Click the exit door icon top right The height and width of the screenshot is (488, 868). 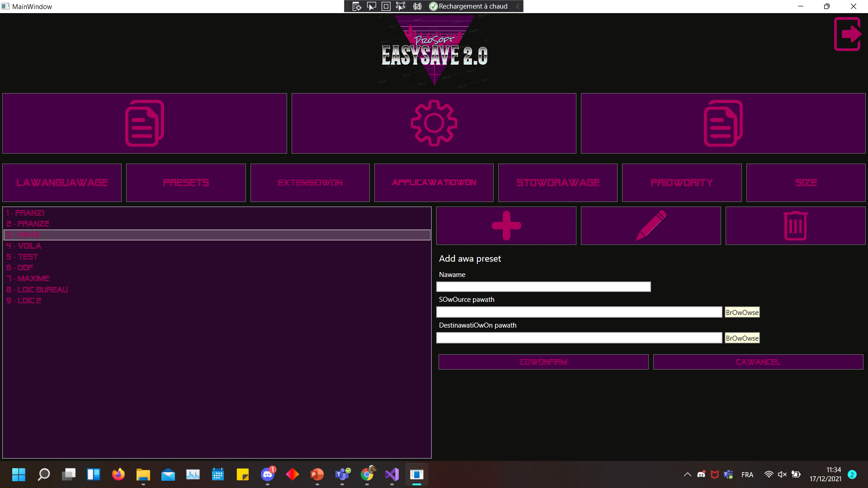pyautogui.click(x=848, y=34)
